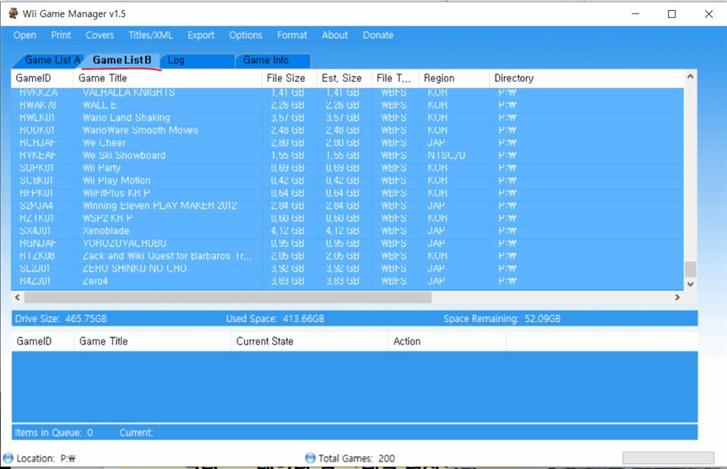Switch to the Game List A tab
Image resolution: width=727 pixels, height=469 pixels.
pos(49,60)
